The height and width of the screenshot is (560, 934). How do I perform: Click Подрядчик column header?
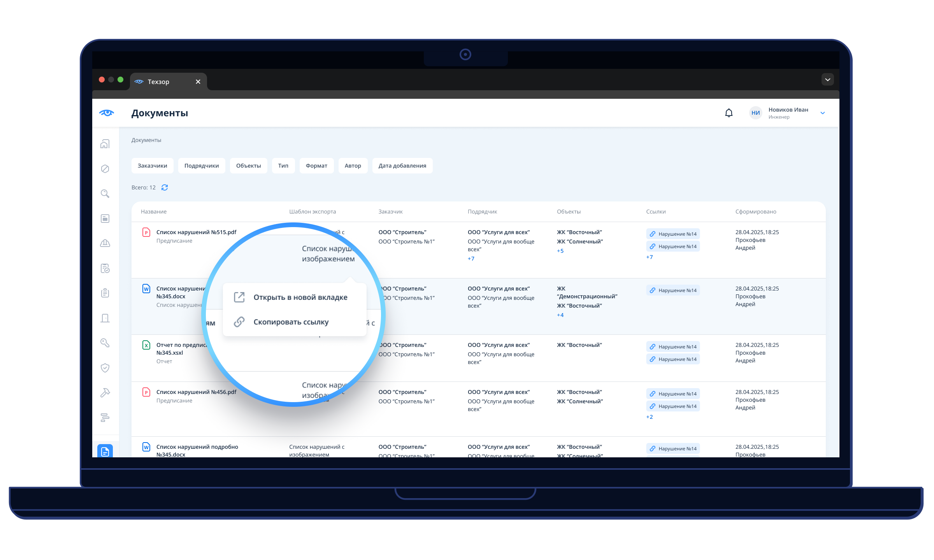point(483,212)
